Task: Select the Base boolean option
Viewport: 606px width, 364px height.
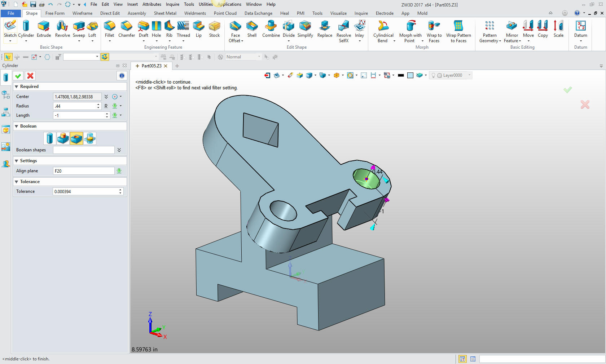Action: pos(50,138)
